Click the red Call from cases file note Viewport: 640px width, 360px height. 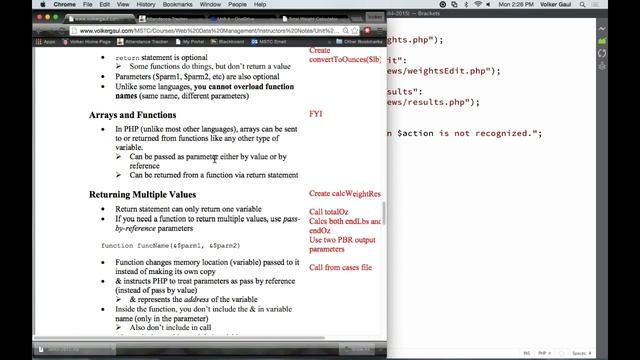pyautogui.click(x=340, y=267)
